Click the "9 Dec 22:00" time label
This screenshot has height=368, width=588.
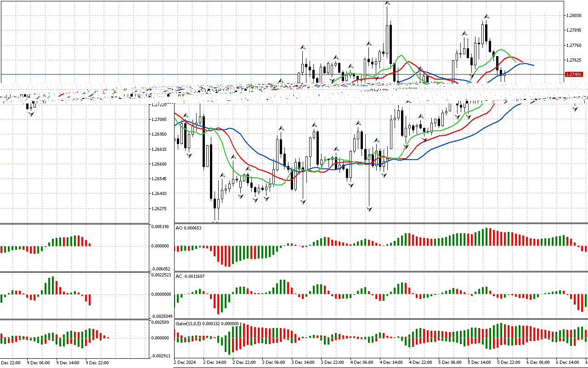[x=98, y=362]
